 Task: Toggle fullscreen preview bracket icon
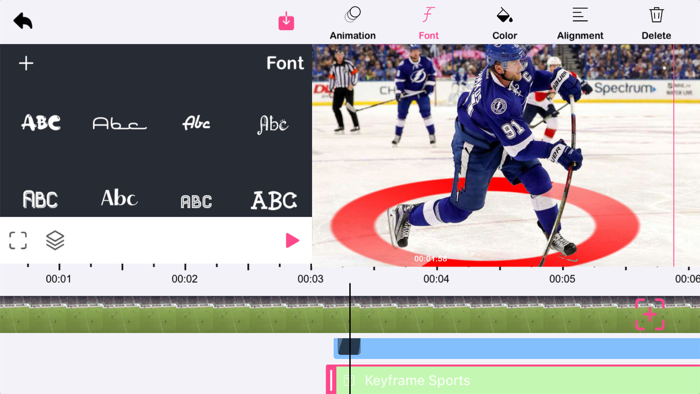(x=18, y=241)
